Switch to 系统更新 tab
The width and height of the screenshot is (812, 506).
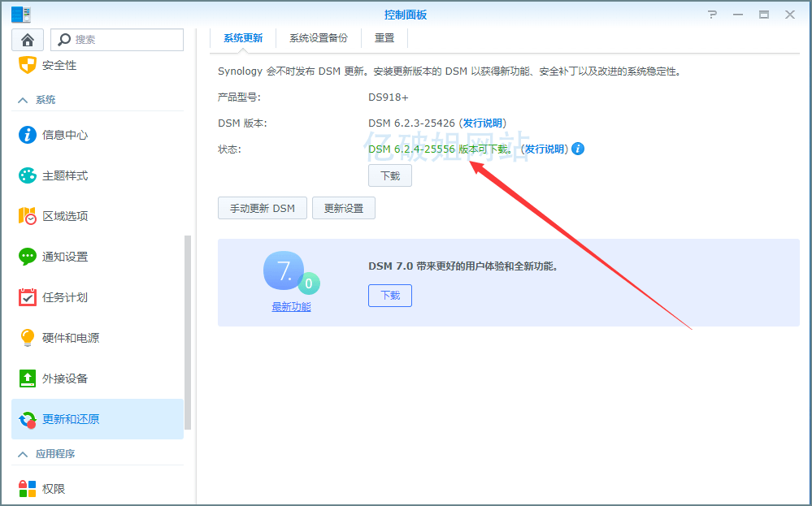point(243,38)
